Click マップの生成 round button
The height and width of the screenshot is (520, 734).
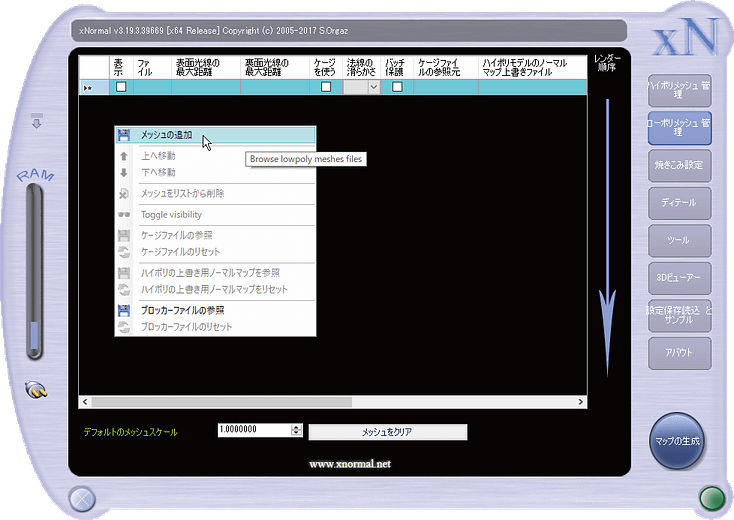[677, 440]
